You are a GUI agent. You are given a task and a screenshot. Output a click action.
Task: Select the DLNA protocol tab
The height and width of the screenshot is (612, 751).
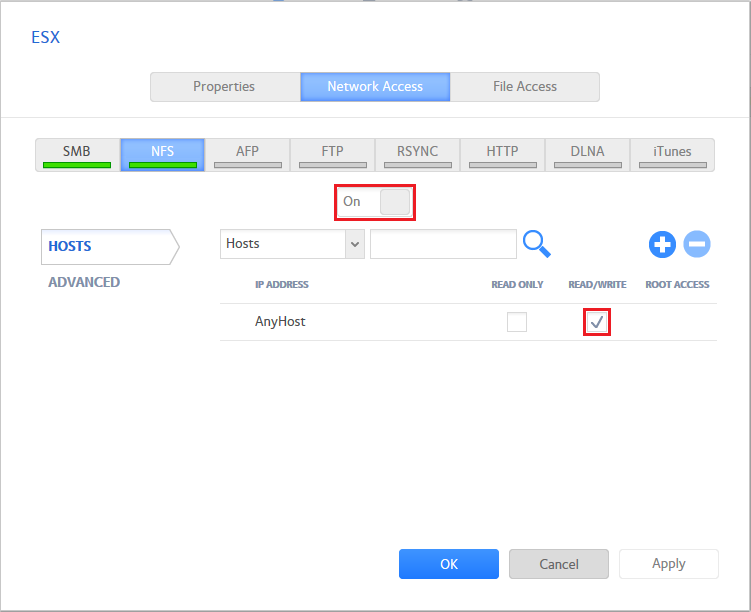point(587,154)
